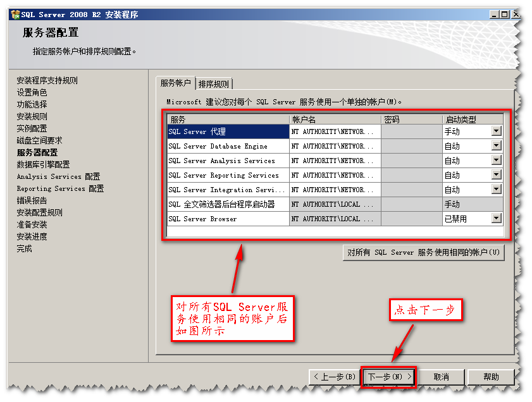532x402 pixels.
Task: Select SQL Server Analysis Services service name
Action: [x=228, y=161]
